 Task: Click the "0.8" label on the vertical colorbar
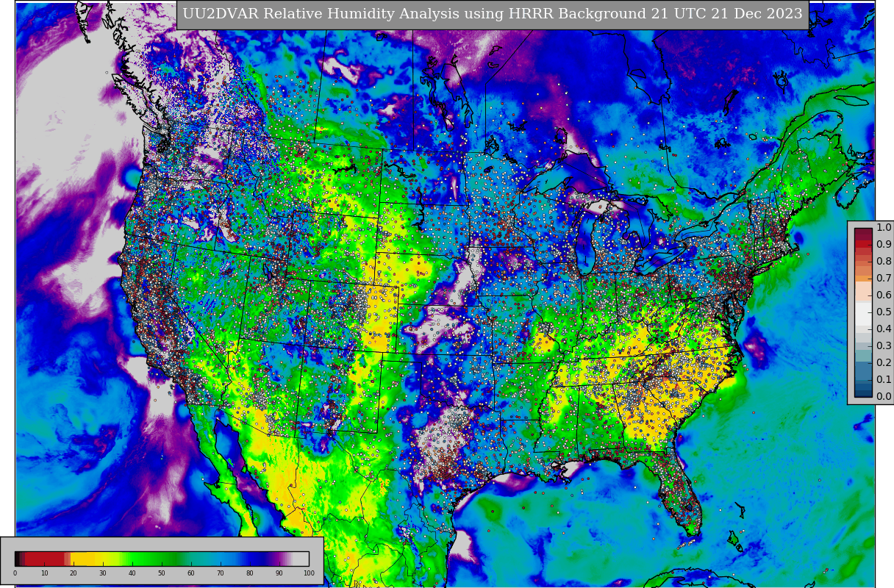click(x=884, y=262)
